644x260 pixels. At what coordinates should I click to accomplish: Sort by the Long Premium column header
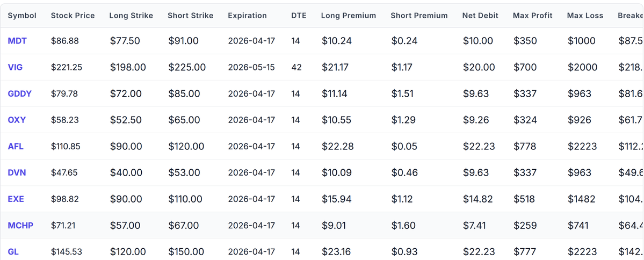(348, 16)
